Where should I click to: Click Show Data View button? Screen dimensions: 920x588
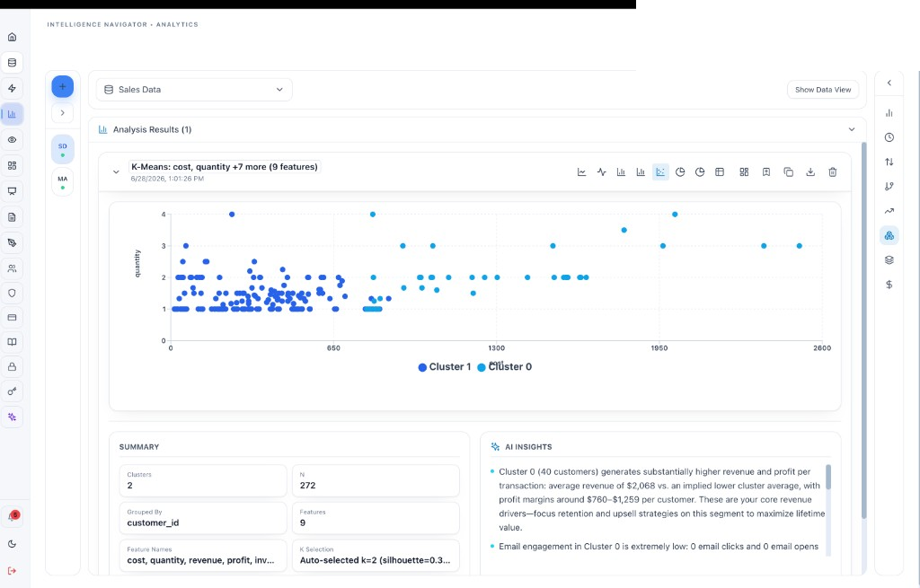click(823, 90)
